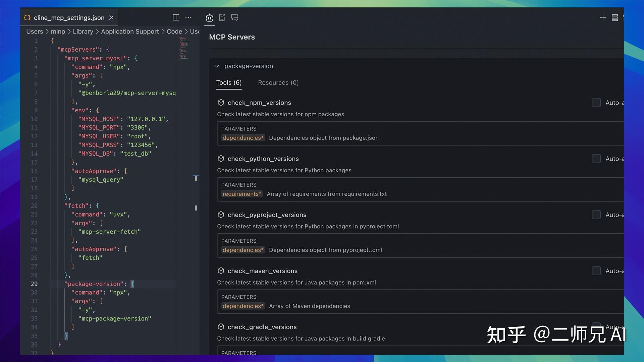
Task: Check the Auto-approve box for check_maven_versions
Action: 596,271
